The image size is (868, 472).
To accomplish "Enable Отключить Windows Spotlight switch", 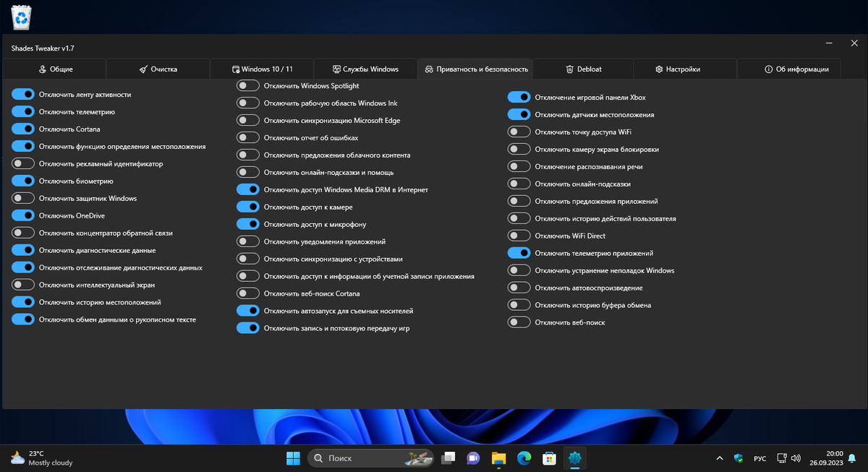I will 248,85.
